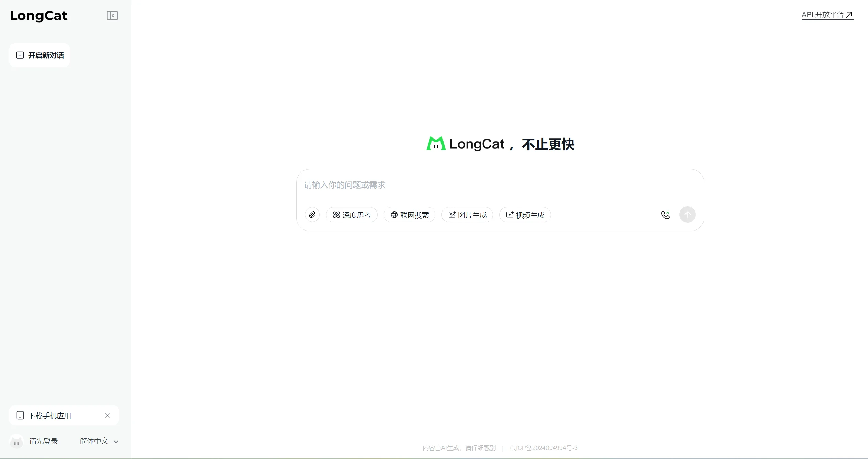Click the paperclip attachment icon
This screenshot has width=868, height=459.
[312, 215]
